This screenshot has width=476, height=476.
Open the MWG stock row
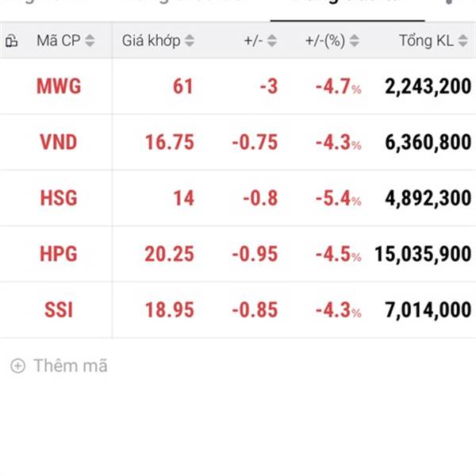pyautogui.click(x=238, y=86)
